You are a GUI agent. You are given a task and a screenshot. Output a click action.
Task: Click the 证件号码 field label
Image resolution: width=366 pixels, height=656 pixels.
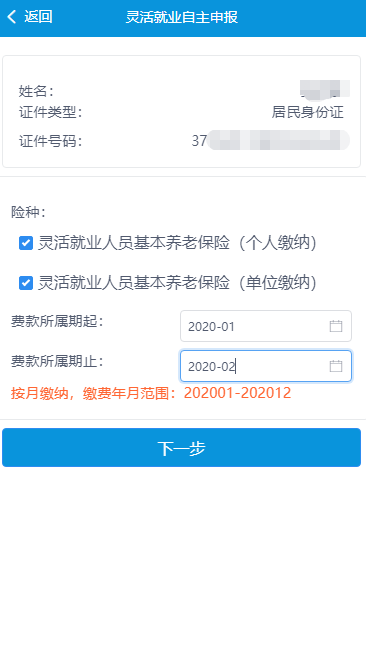point(50,141)
